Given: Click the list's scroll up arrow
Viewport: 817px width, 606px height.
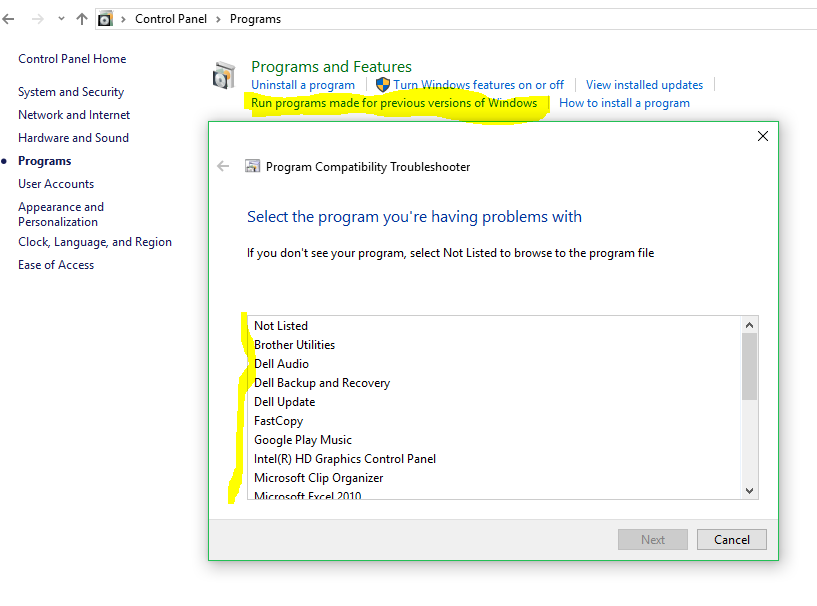Looking at the screenshot, I should click(749, 325).
